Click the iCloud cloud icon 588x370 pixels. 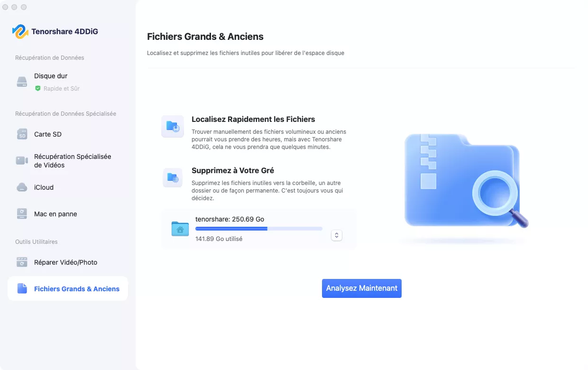(x=22, y=187)
